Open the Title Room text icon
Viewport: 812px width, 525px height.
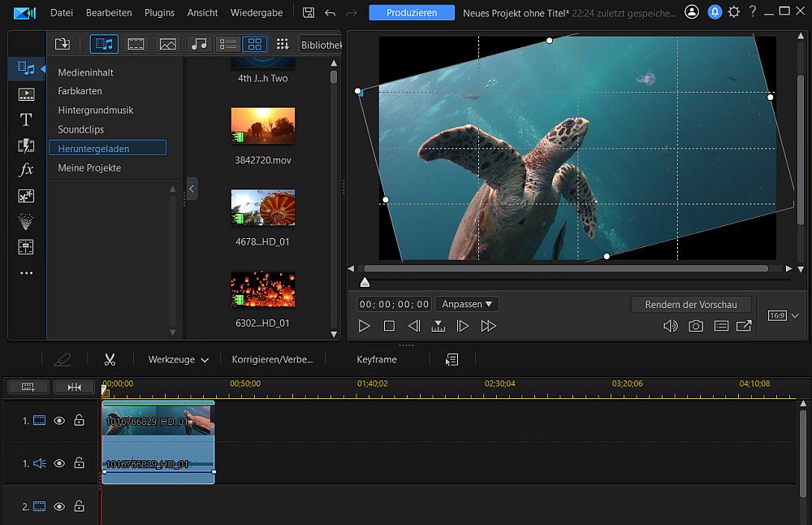26,120
